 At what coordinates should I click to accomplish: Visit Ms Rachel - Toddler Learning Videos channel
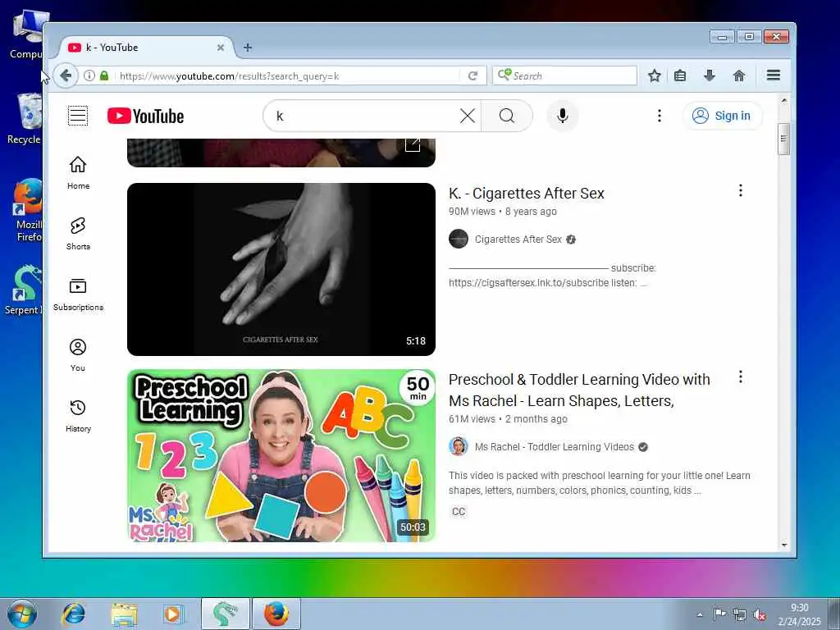(x=555, y=447)
